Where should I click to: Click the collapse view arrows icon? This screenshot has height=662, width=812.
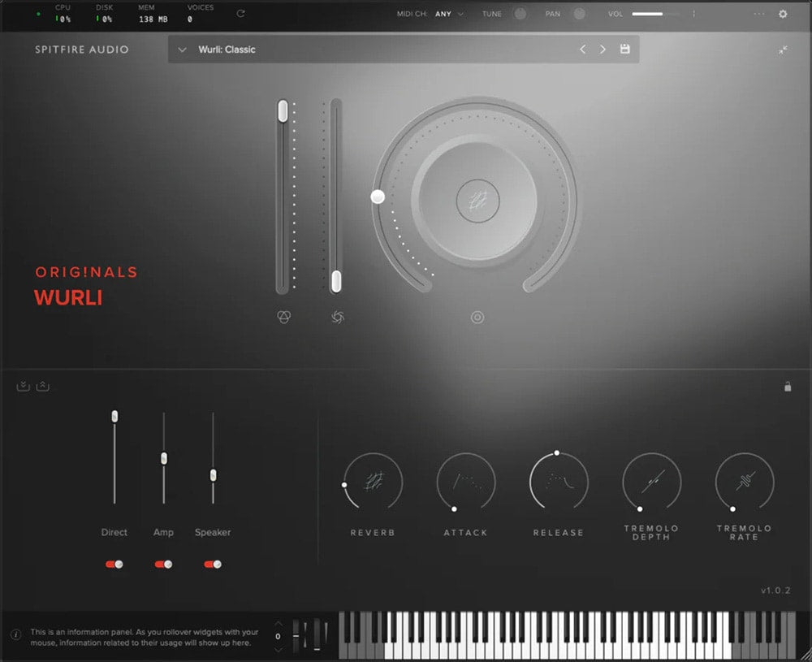[x=783, y=50]
